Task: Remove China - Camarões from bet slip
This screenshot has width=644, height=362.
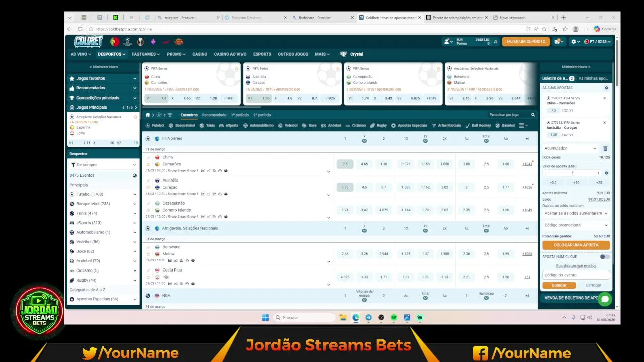Action: point(605,98)
